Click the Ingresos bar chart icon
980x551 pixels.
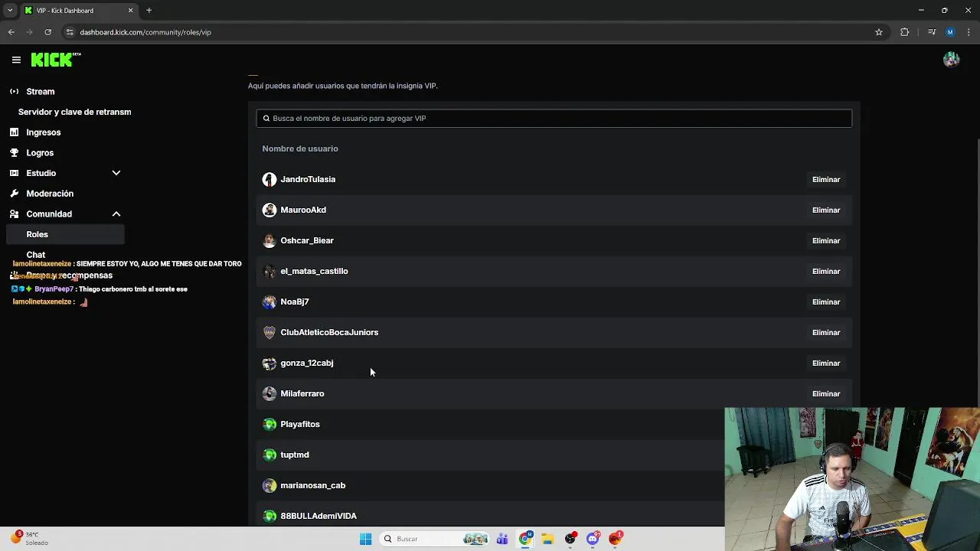click(14, 132)
